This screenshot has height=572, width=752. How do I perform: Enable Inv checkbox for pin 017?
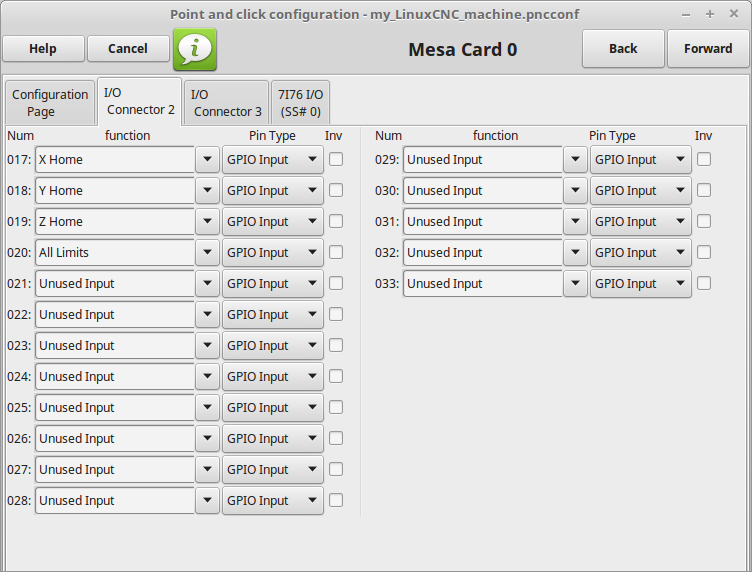click(x=336, y=159)
